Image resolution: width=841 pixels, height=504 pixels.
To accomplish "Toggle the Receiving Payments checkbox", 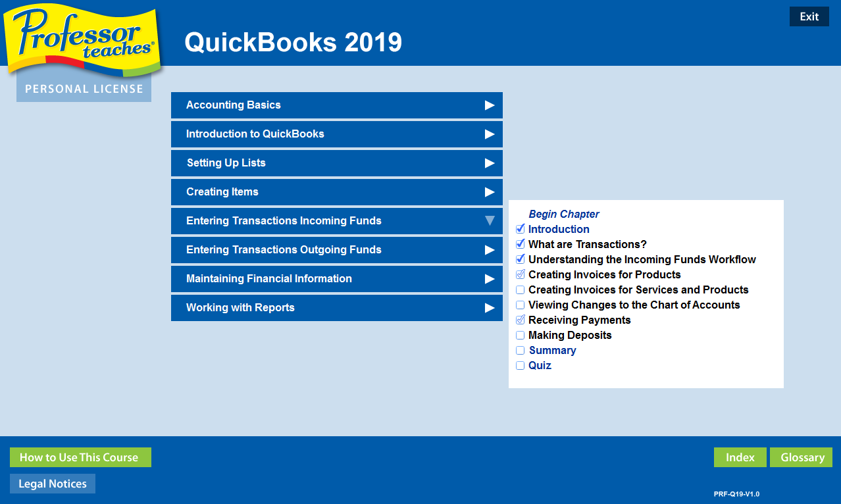I will 521,320.
